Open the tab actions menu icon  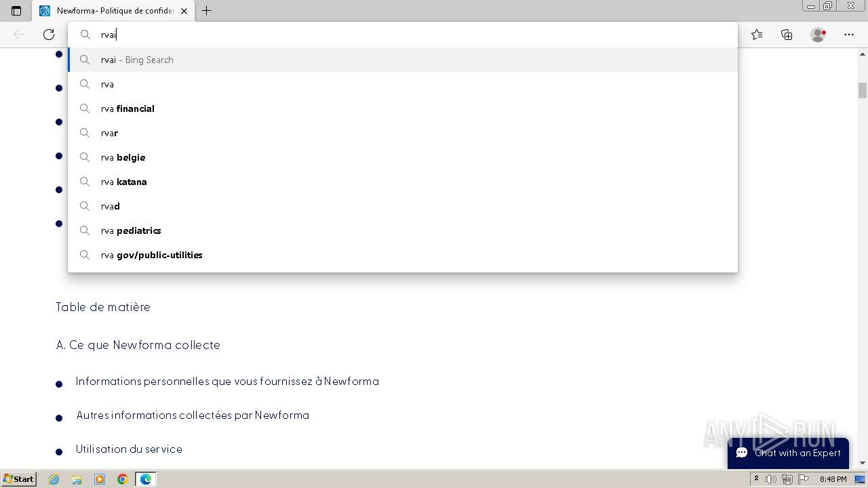click(16, 11)
